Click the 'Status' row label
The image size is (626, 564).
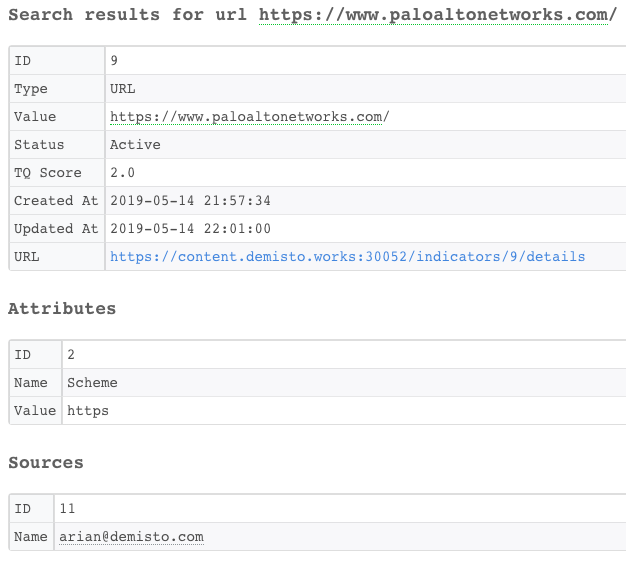(39, 144)
